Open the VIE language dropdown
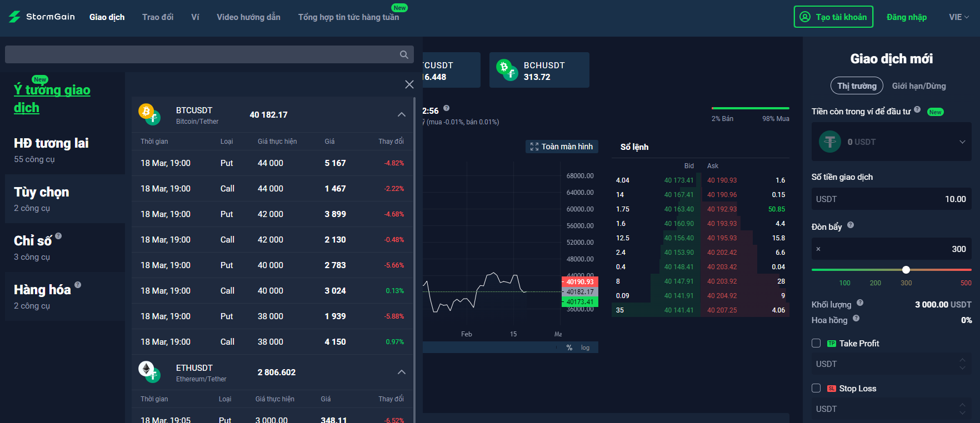The height and width of the screenshot is (423, 980). 959,17
